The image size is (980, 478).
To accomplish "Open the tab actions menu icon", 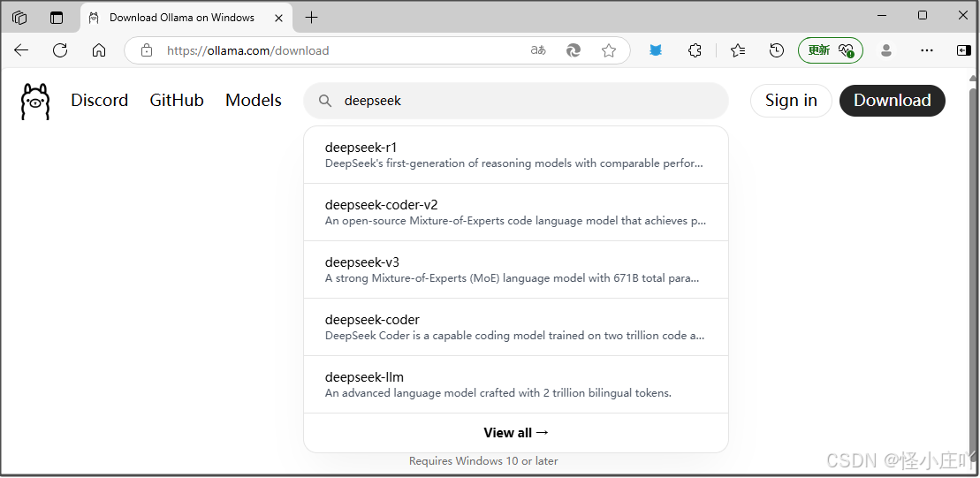I will tap(57, 18).
